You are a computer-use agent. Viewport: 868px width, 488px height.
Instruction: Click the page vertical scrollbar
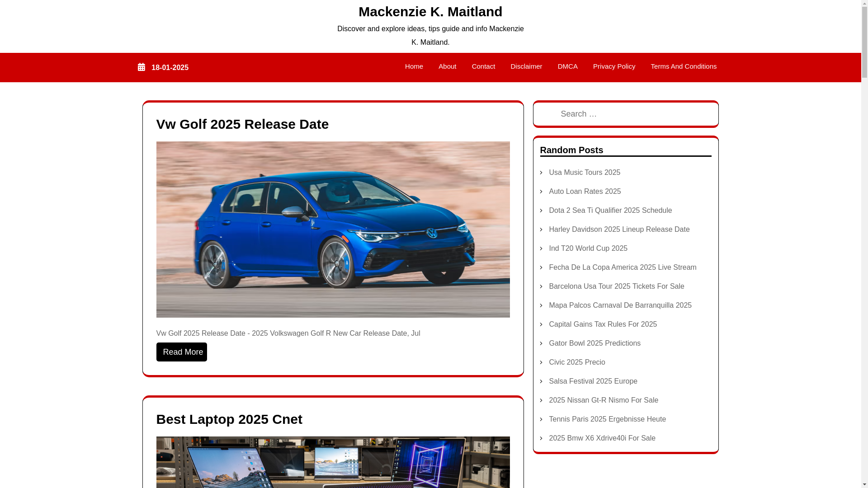coord(864,244)
